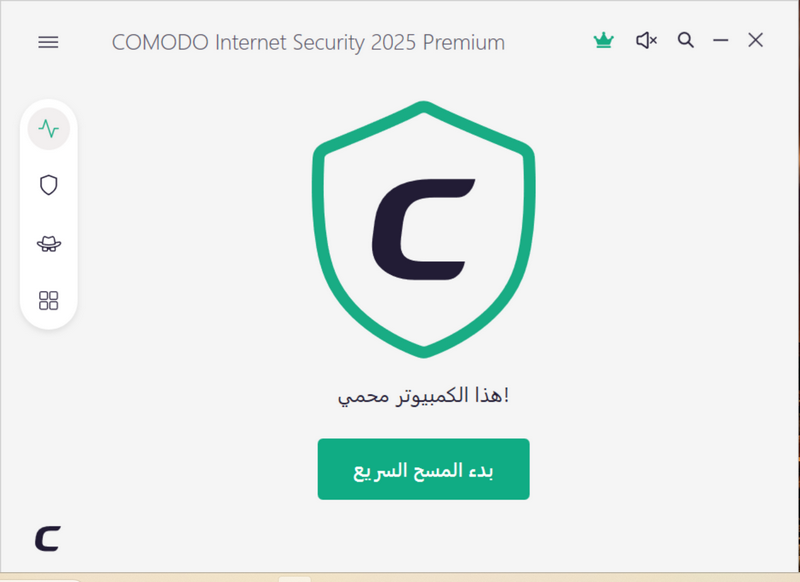Click the green crown Premium icon
The height and width of the screenshot is (582, 800).
click(x=603, y=41)
